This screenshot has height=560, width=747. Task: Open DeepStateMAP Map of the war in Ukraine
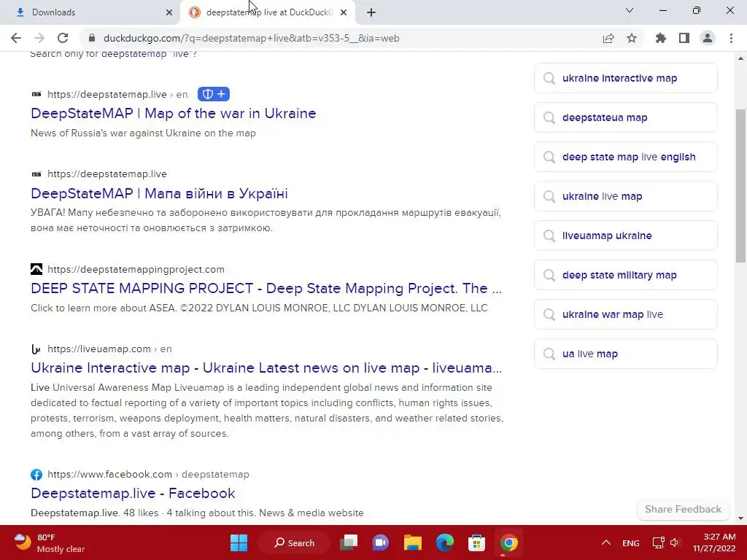[x=174, y=113]
